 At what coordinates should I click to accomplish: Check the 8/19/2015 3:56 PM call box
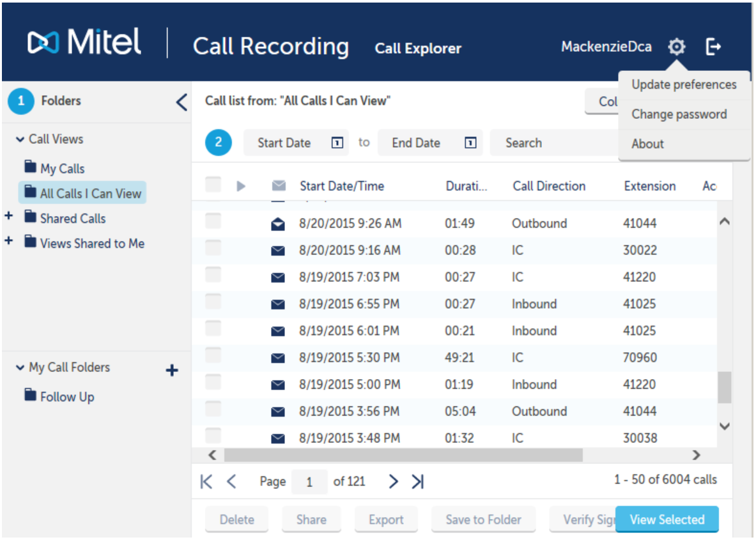point(213,409)
